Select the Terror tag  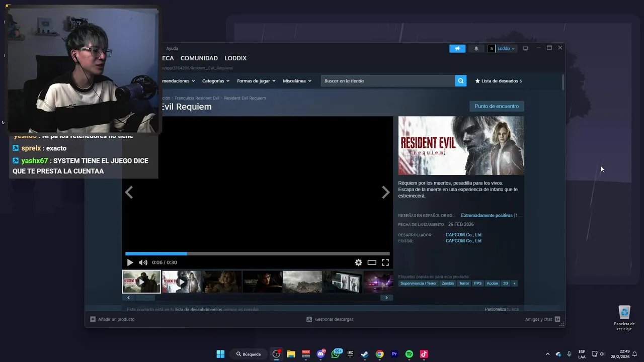point(464,284)
